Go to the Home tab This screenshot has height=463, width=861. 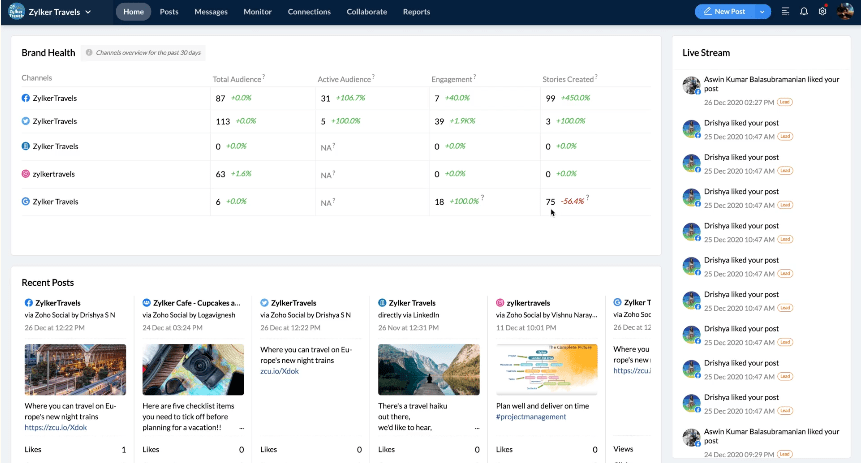point(133,12)
